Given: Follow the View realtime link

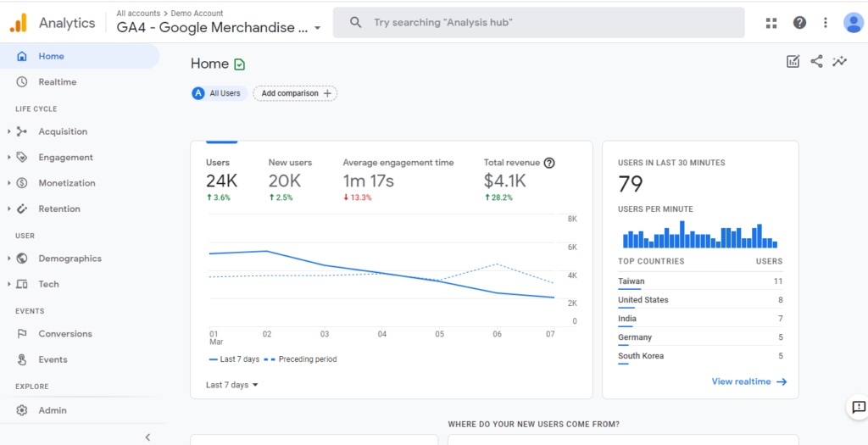Looking at the screenshot, I should (x=749, y=381).
